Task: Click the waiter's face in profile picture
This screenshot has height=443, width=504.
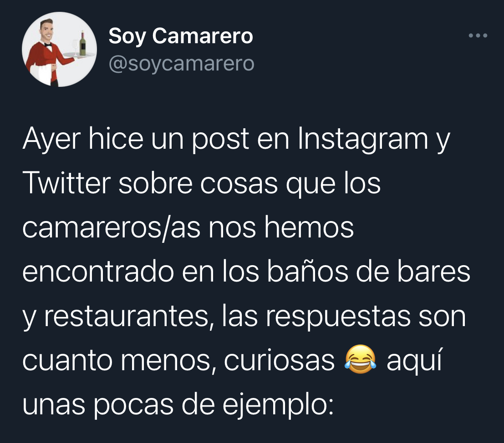Action: [47, 31]
